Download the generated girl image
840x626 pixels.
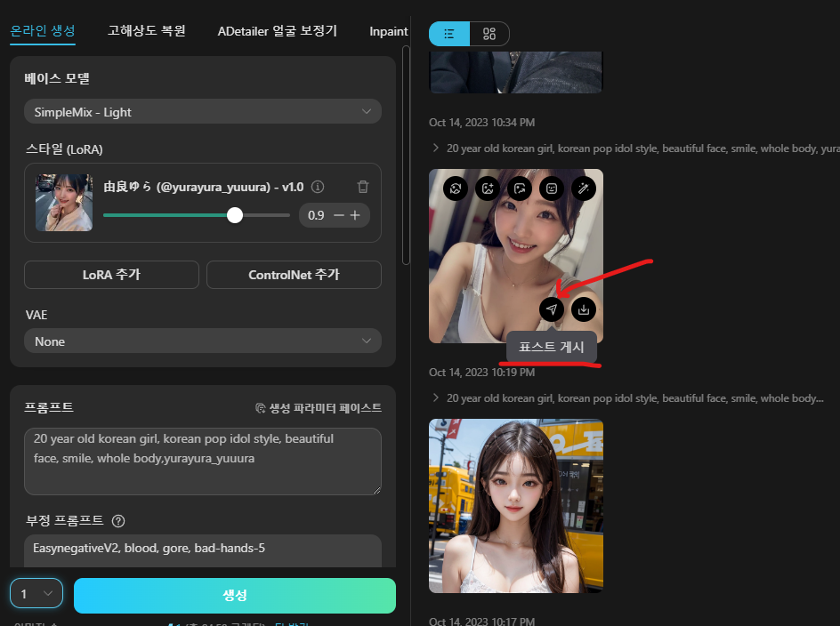584,309
